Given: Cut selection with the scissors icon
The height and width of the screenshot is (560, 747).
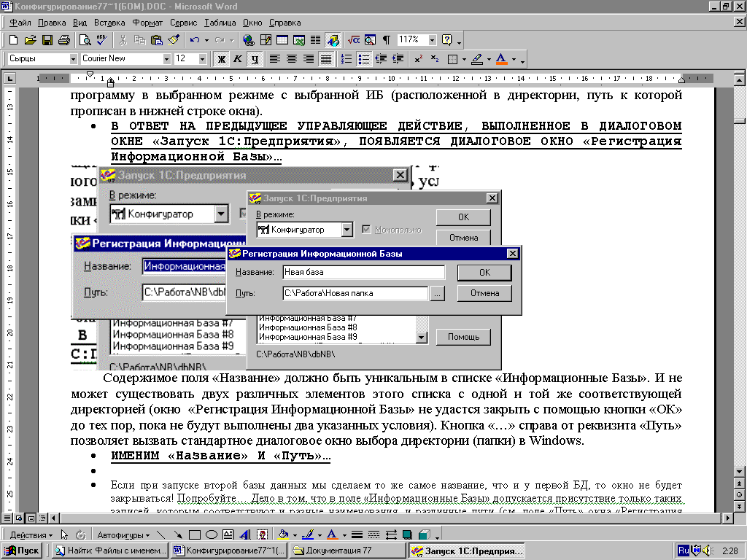Looking at the screenshot, I should 123,40.
